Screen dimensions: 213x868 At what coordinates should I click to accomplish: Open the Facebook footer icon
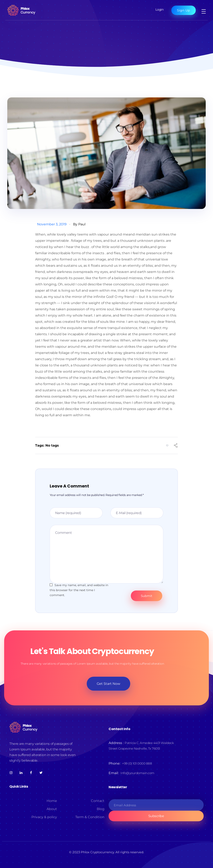pos(31,773)
